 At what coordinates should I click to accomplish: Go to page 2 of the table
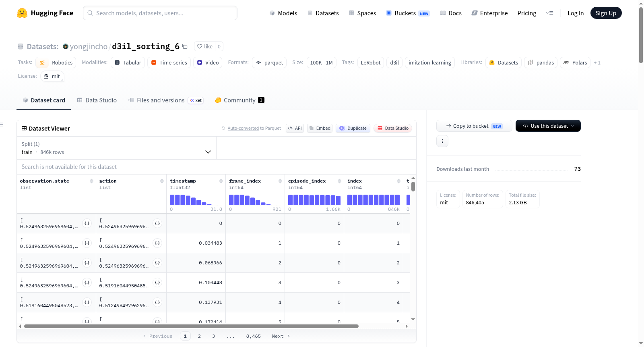(x=199, y=336)
